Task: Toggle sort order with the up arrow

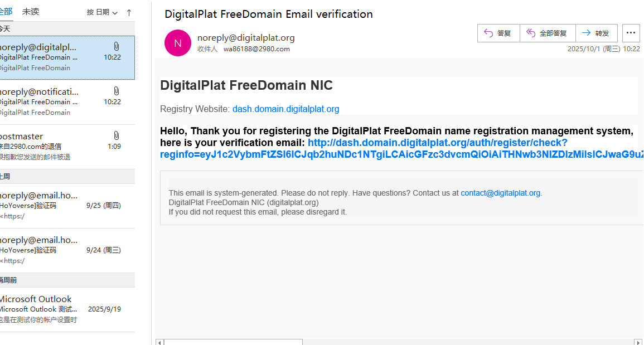Action: tap(129, 12)
